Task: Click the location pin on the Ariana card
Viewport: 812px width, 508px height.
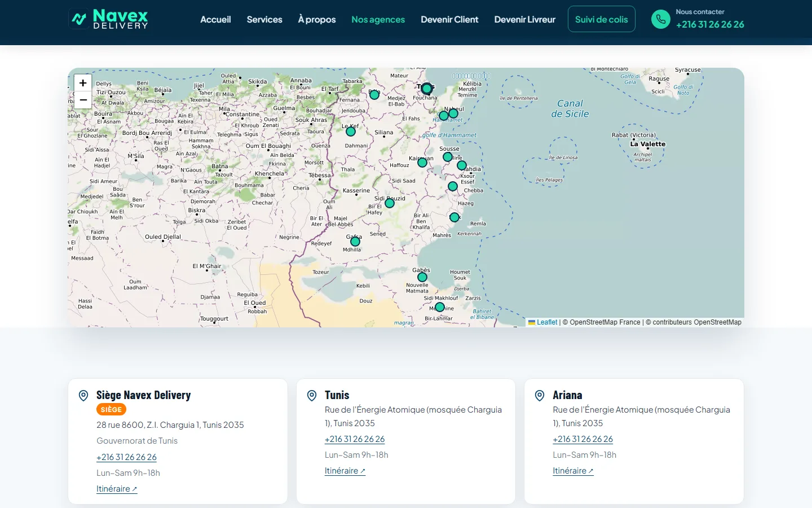Action: coord(540,396)
